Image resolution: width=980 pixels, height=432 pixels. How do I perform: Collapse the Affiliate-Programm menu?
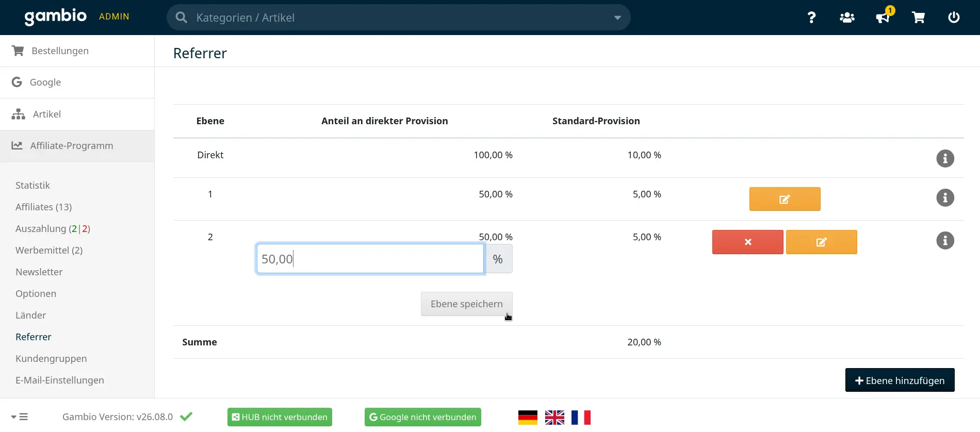[77, 146]
